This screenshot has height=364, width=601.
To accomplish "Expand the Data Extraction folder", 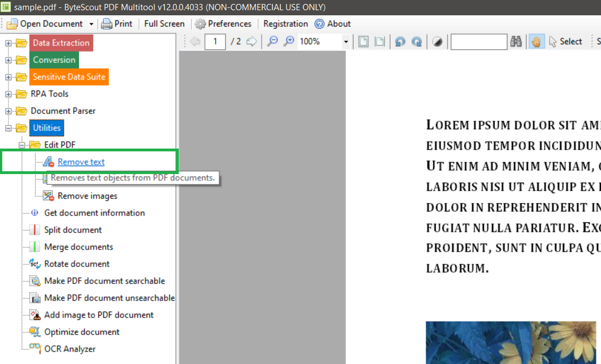I will 9,43.
